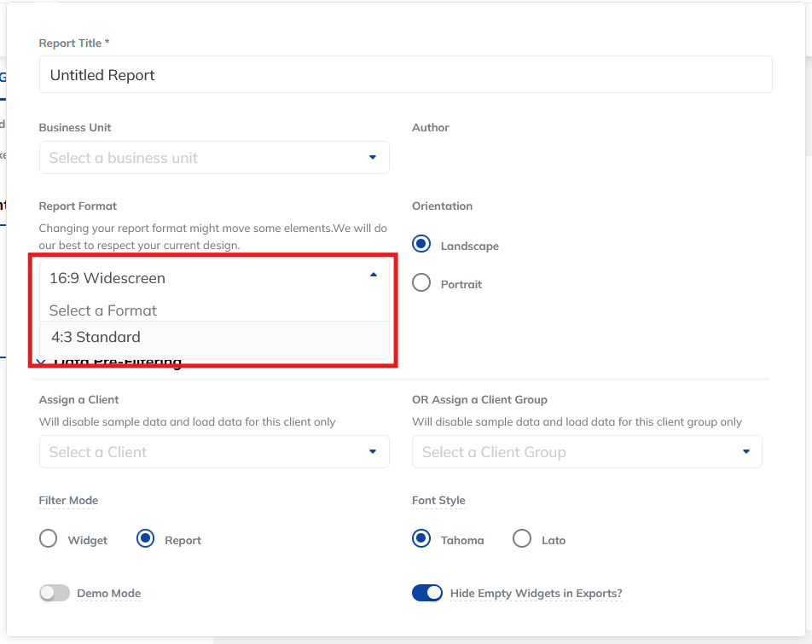
Task: Click the Orientation label
Action: pos(442,206)
